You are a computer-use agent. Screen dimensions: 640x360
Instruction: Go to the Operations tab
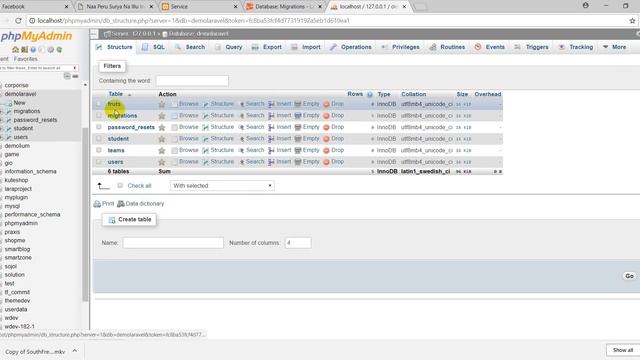(351, 47)
